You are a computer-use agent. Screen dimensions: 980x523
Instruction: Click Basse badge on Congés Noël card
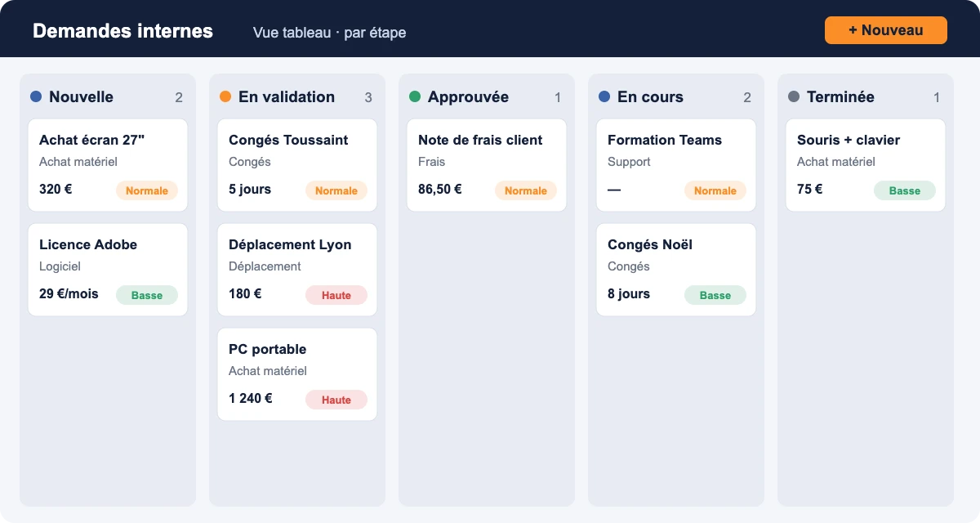pos(715,295)
